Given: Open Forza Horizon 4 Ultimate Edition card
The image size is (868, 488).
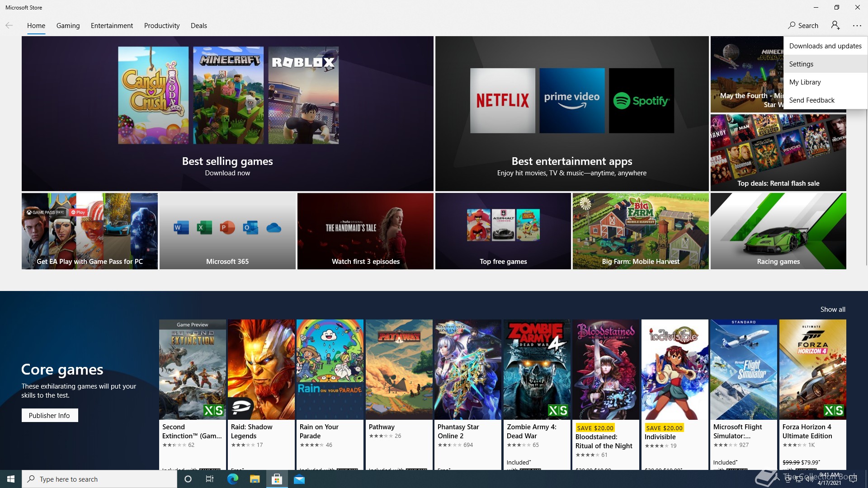Looking at the screenshot, I should [x=813, y=394].
